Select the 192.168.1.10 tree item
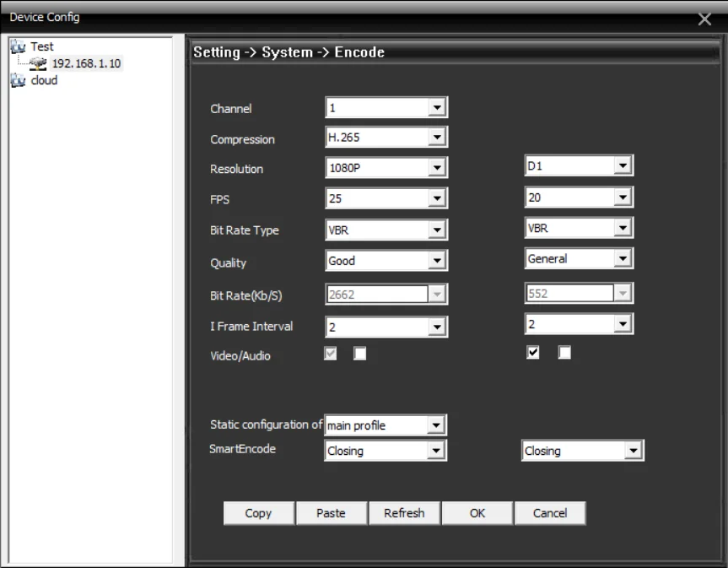 (87, 64)
